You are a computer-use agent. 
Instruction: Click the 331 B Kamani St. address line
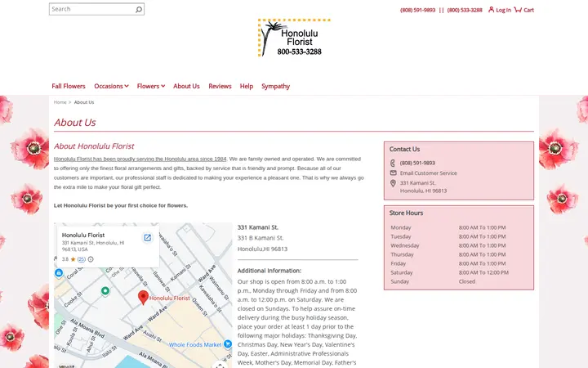point(261,238)
